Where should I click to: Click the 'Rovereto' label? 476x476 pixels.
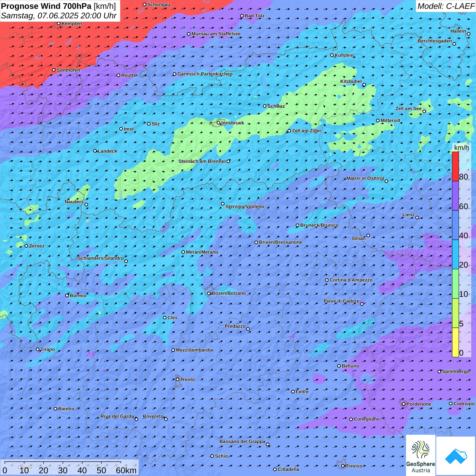tap(153, 416)
